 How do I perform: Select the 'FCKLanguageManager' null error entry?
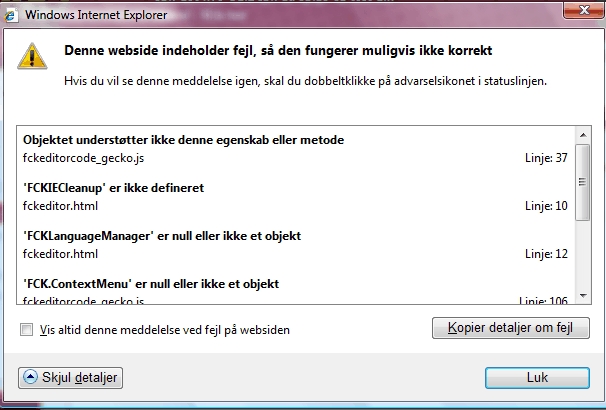click(162, 236)
